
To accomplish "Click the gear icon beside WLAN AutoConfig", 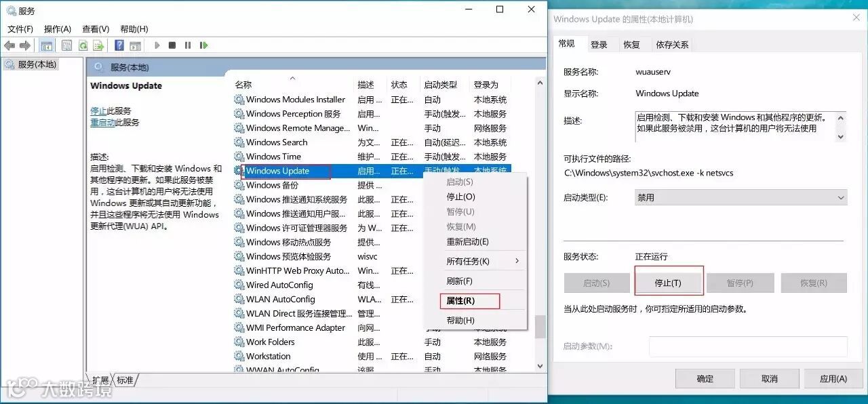I will click(x=239, y=299).
